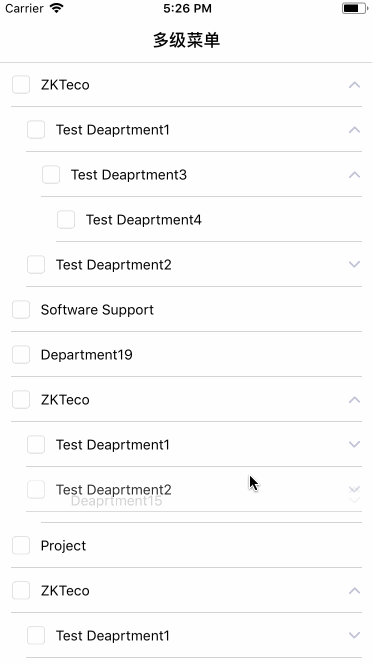Select Test Deaprtment4 label text
The width and height of the screenshot is (372, 665).
pyautogui.click(x=144, y=220)
